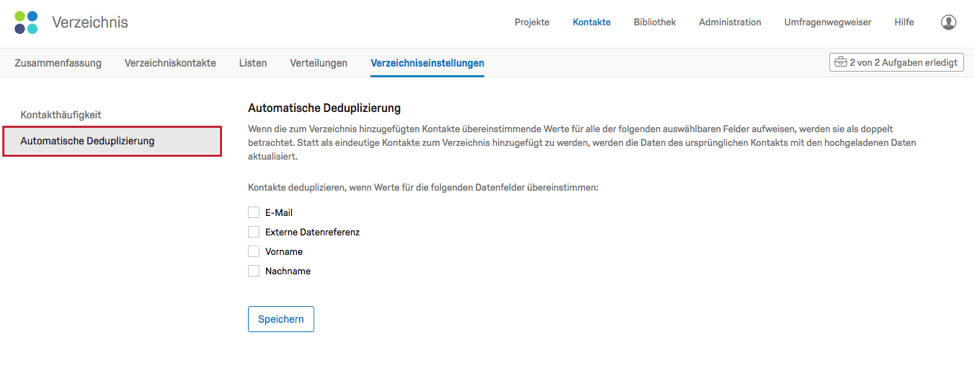Open the user account profile icon
974x389 pixels.
[948, 22]
